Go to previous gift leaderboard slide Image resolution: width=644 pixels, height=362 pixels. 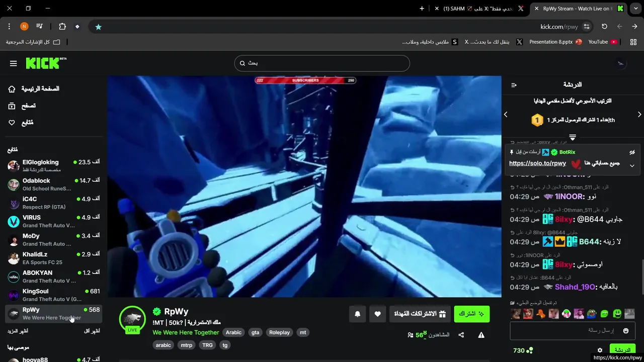point(506,115)
